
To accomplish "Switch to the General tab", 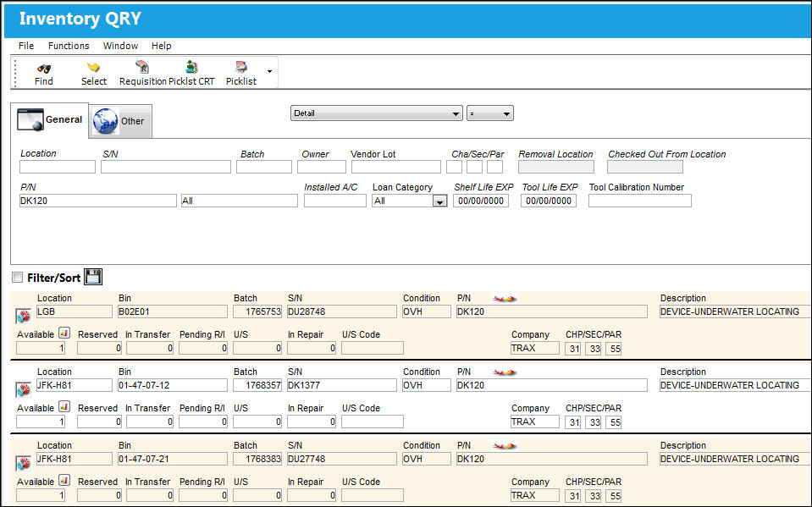I will click(x=50, y=119).
